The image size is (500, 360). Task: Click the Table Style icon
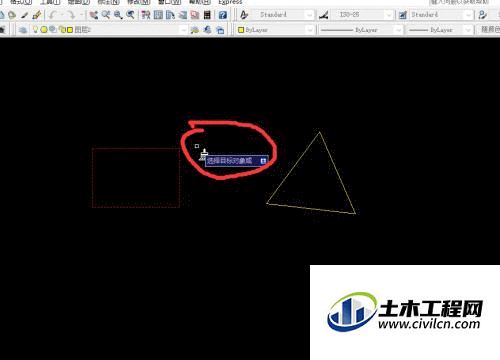pyautogui.click(x=403, y=15)
